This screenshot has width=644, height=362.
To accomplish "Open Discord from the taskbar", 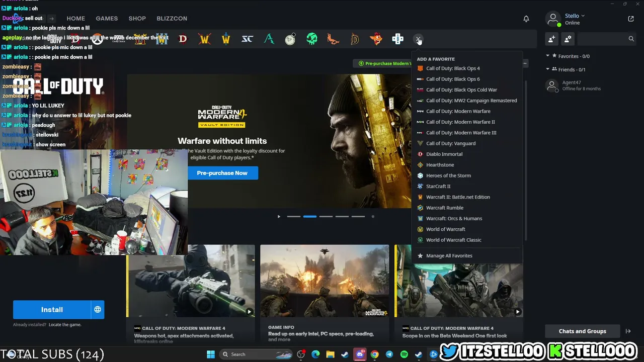I will click(360, 354).
